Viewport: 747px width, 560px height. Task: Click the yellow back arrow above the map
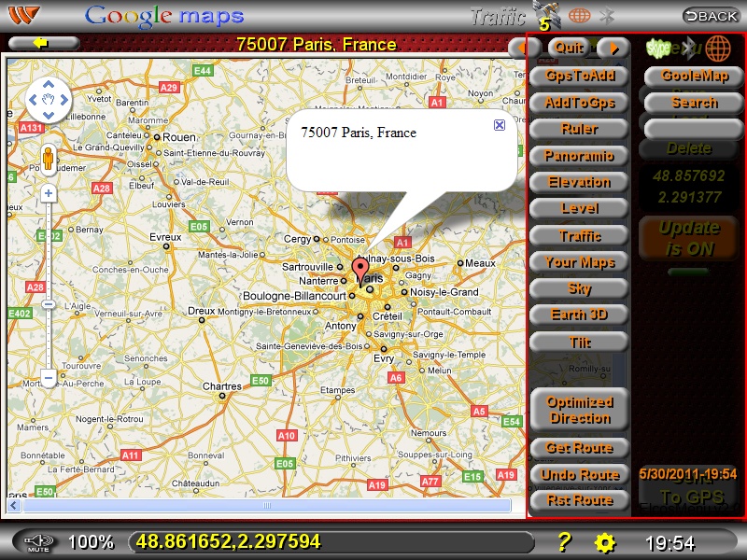point(42,43)
